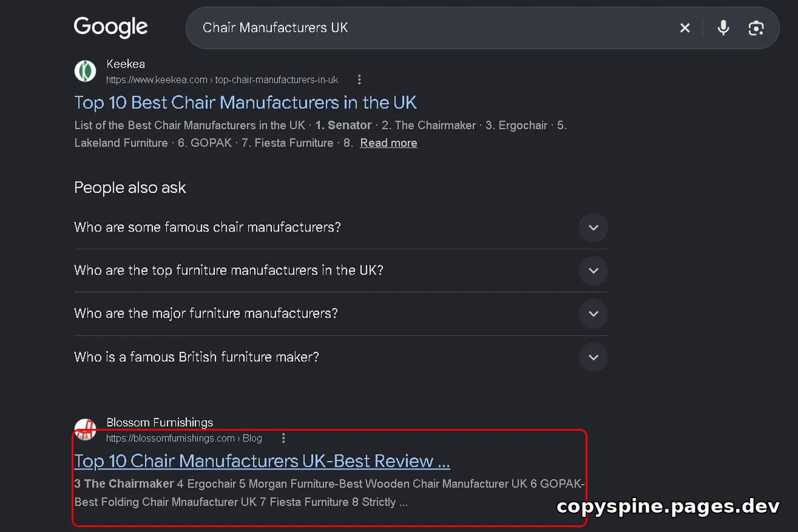The width and height of the screenshot is (798, 532).
Task: Click the Blossom Furnishings site favicon
Action: 85,429
